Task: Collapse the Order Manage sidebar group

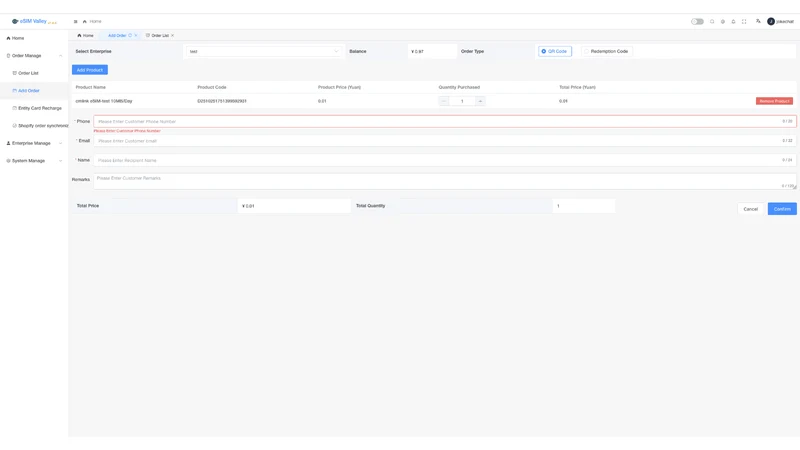Action: 34,56
